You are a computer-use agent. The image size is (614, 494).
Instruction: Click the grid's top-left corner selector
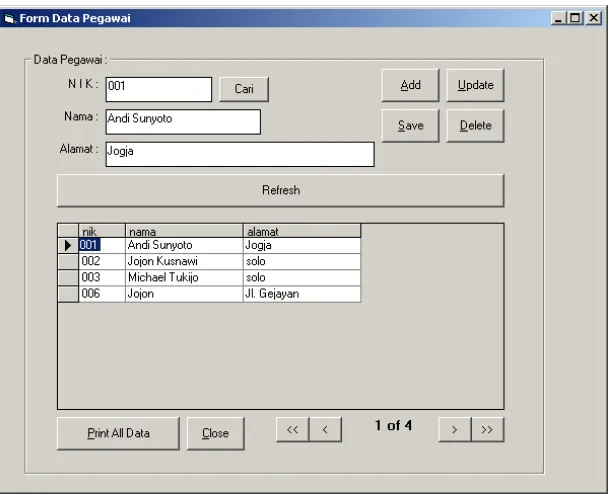coord(68,231)
